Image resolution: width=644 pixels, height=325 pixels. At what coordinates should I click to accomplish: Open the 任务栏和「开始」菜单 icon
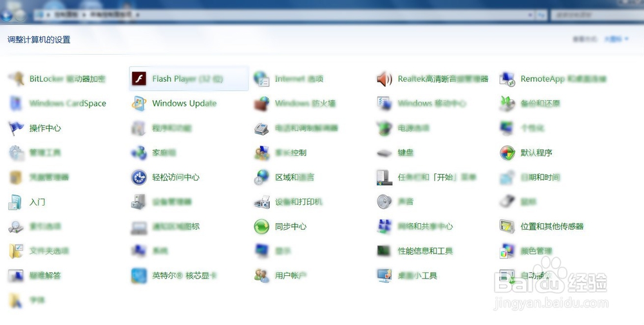[x=384, y=177]
